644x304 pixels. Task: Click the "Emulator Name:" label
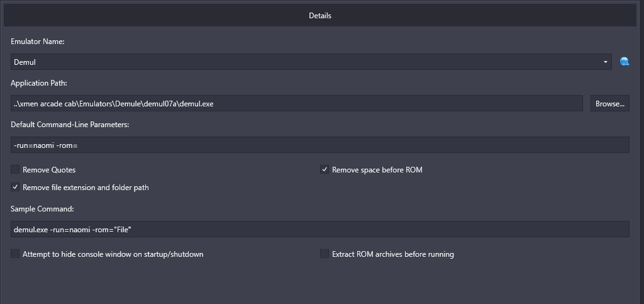click(x=38, y=42)
